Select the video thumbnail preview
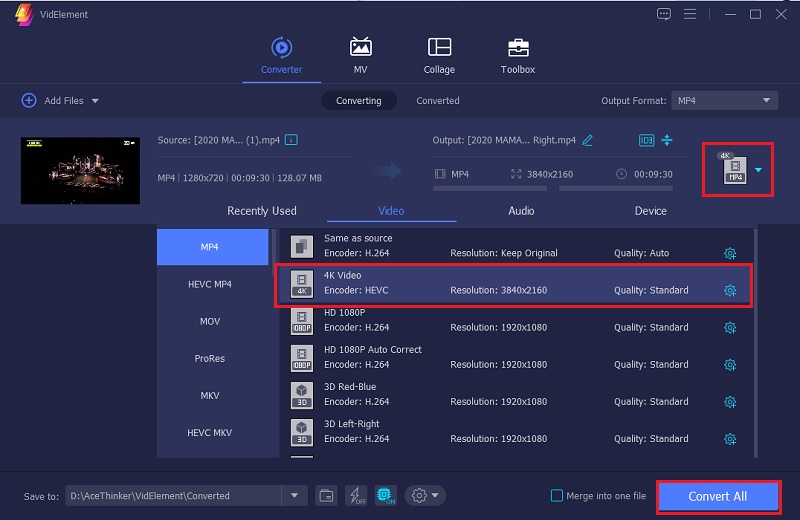The image size is (800, 520). [80, 170]
